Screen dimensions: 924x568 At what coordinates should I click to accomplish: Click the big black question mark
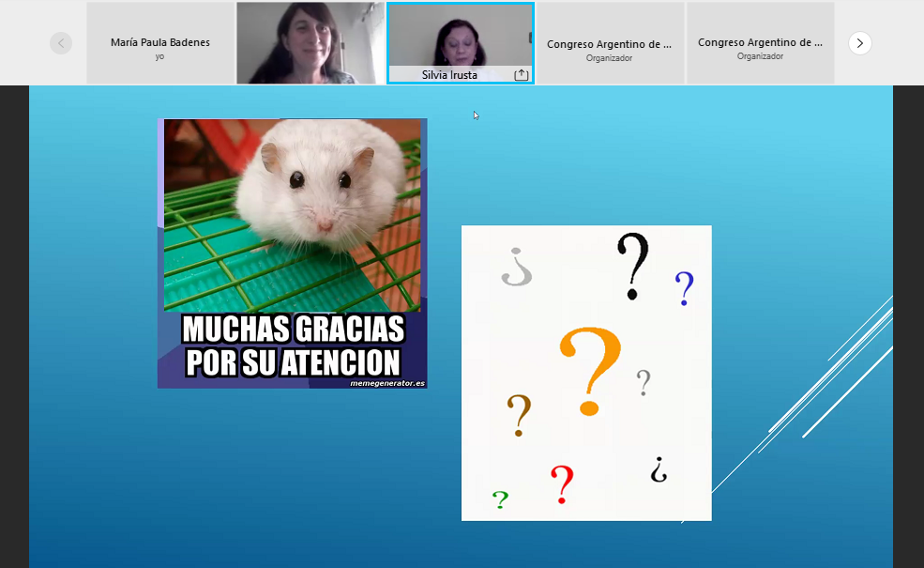click(x=634, y=267)
